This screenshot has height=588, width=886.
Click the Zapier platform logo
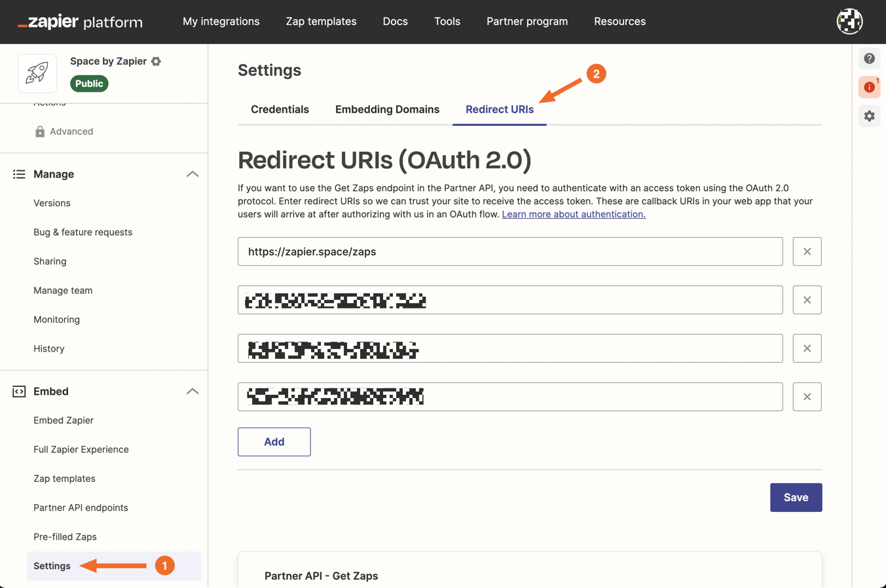pos(80,22)
